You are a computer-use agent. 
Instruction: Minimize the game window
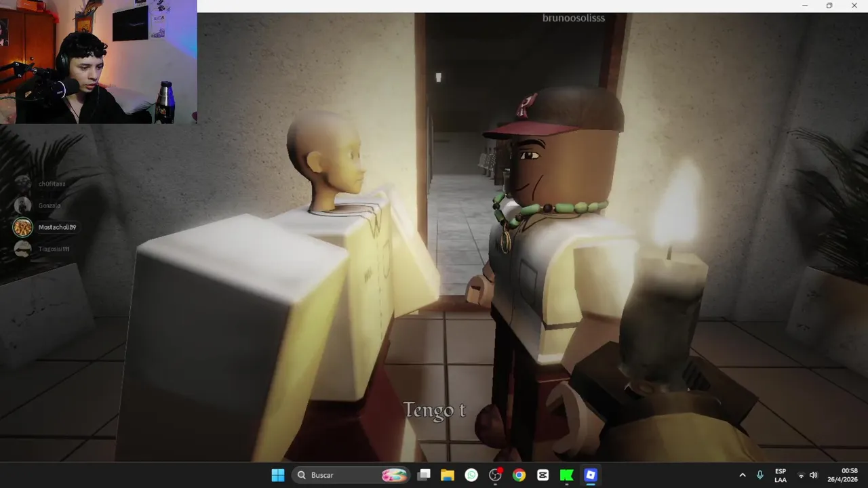click(805, 5)
